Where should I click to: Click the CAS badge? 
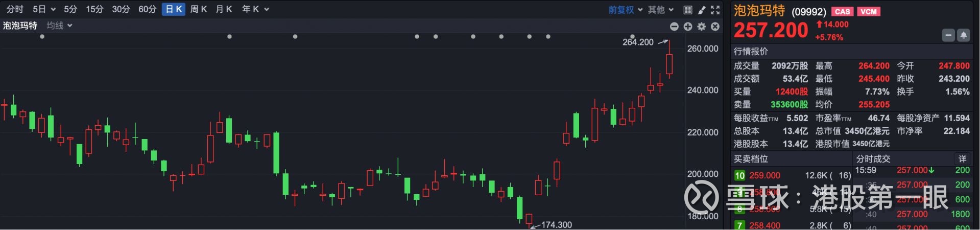(842, 11)
